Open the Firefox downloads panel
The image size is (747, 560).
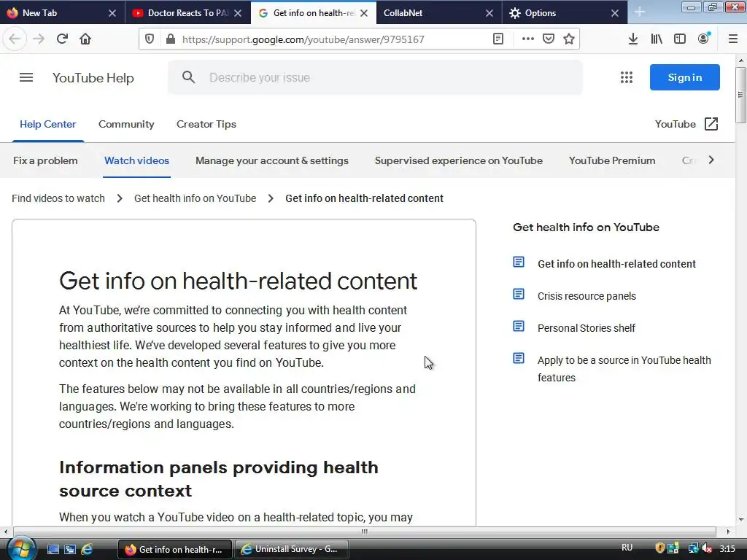[633, 39]
